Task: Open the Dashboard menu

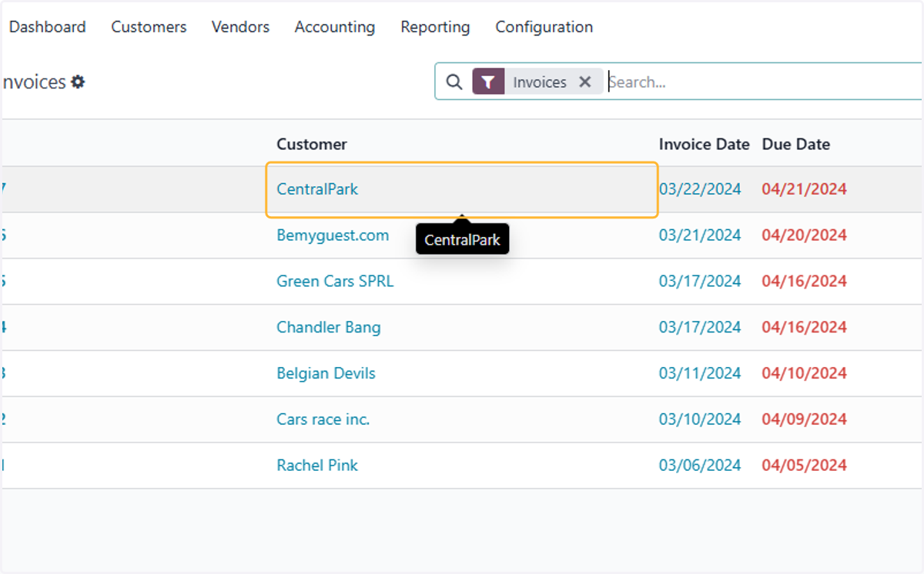Action: pos(48,27)
